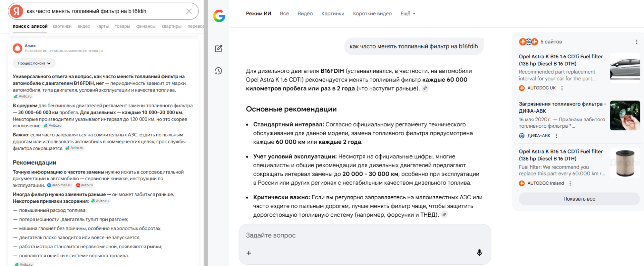Click the microphone icon in the question box
The image size is (644, 266).
(x=480, y=253)
